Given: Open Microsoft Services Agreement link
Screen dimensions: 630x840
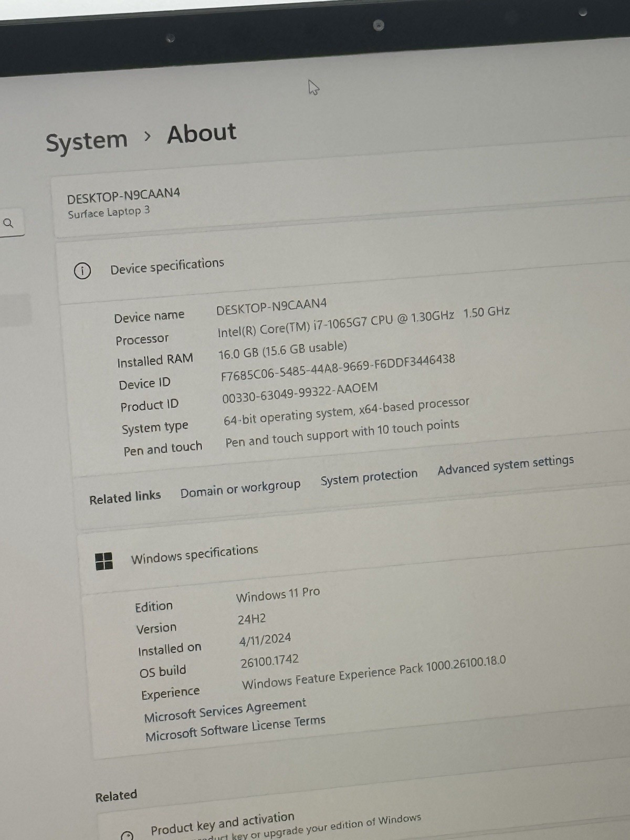Looking at the screenshot, I should 225,710.
